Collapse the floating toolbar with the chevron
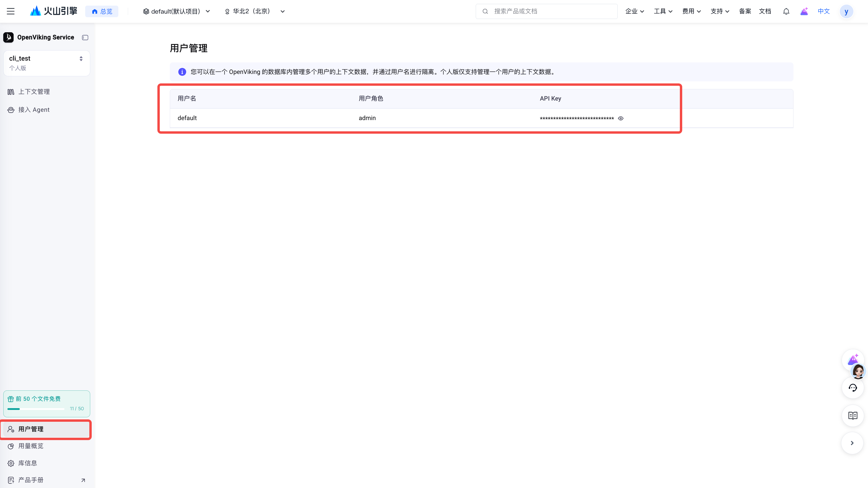 pos(852,443)
